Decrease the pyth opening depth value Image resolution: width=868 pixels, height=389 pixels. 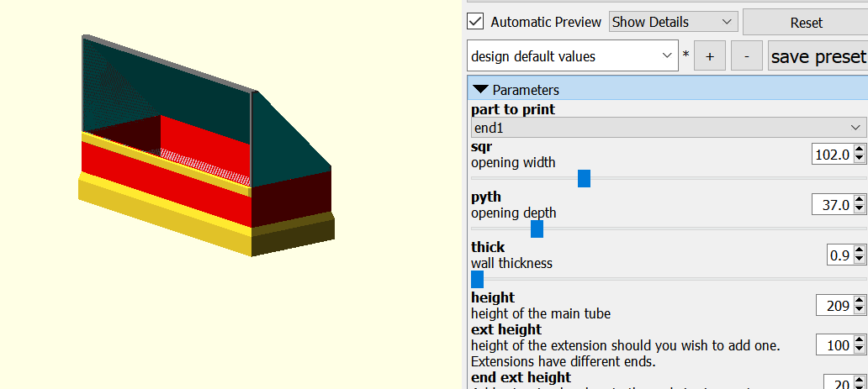tap(859, 210)
